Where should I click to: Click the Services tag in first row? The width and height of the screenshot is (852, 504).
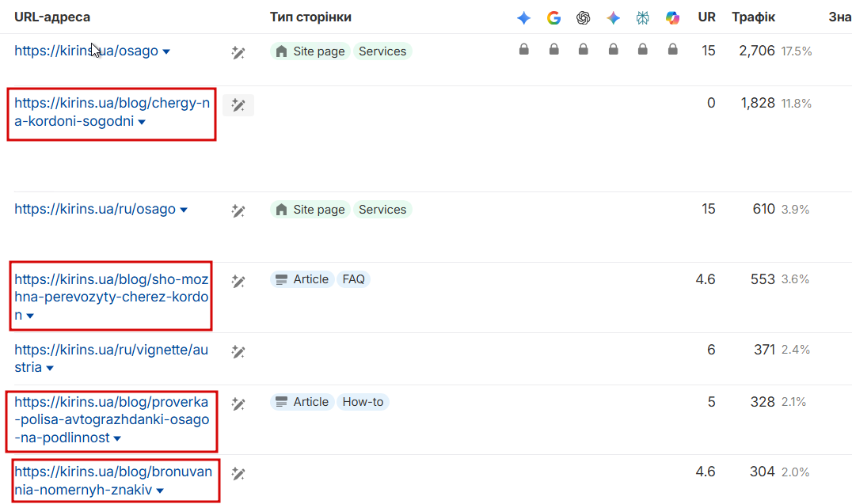point(382,51)
